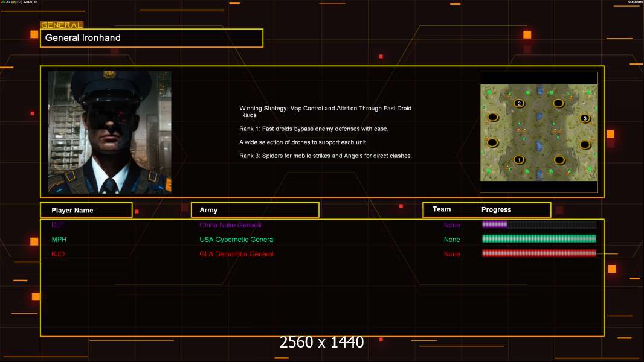
Task: Click the USA Cybernetic General army entry
Action: click(x=237, y=240)
